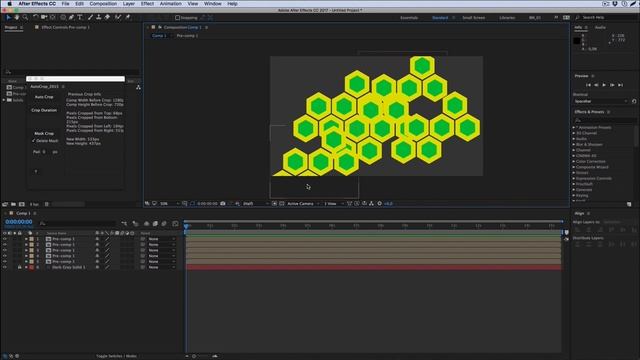Hide Dark Gray Solid 1 layer

point(5,267)
